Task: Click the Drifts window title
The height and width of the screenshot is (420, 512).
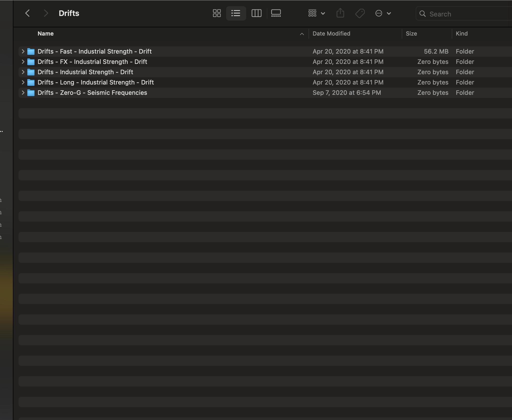Action: coord(69,13)
